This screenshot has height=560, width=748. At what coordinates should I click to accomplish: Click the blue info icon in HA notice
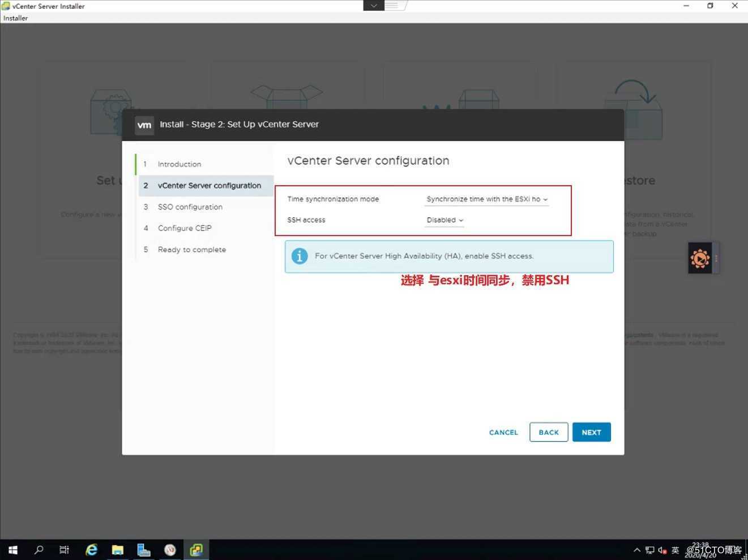coord(300,256)
